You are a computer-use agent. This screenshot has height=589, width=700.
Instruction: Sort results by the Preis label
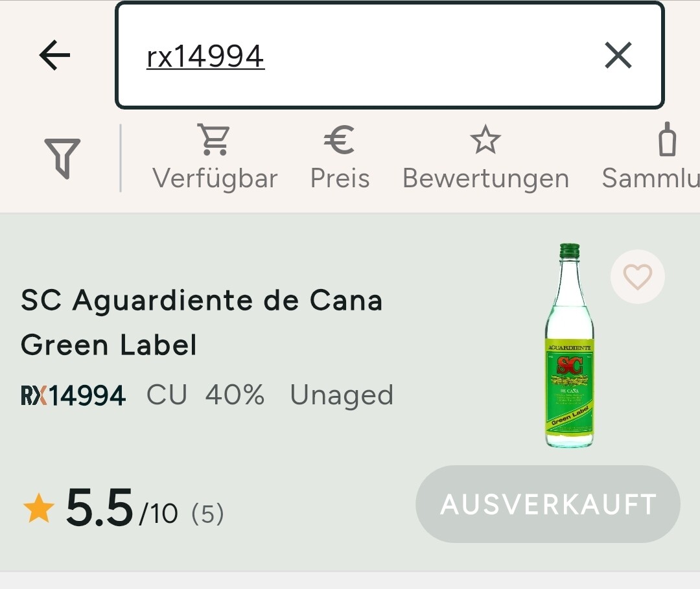pos(340,178)
